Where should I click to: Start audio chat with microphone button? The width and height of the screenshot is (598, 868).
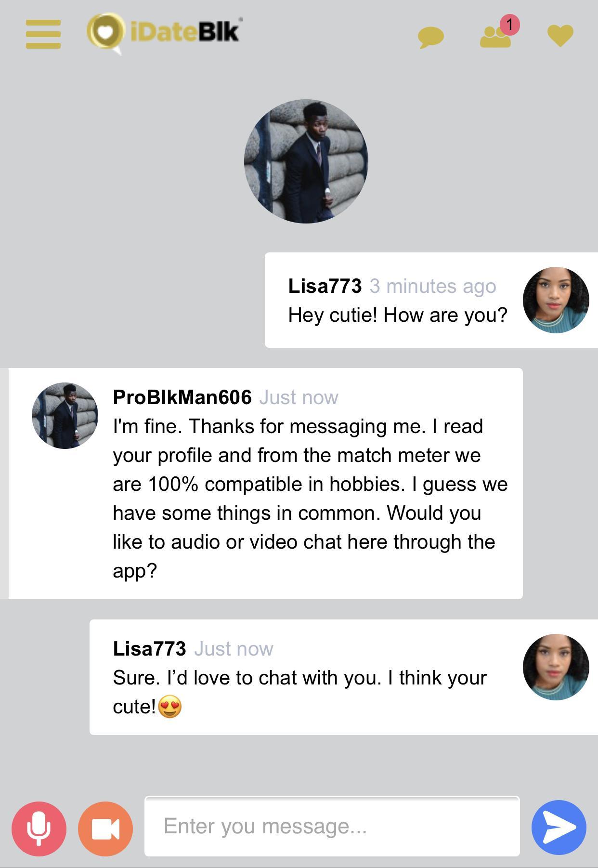click(39, 828)
